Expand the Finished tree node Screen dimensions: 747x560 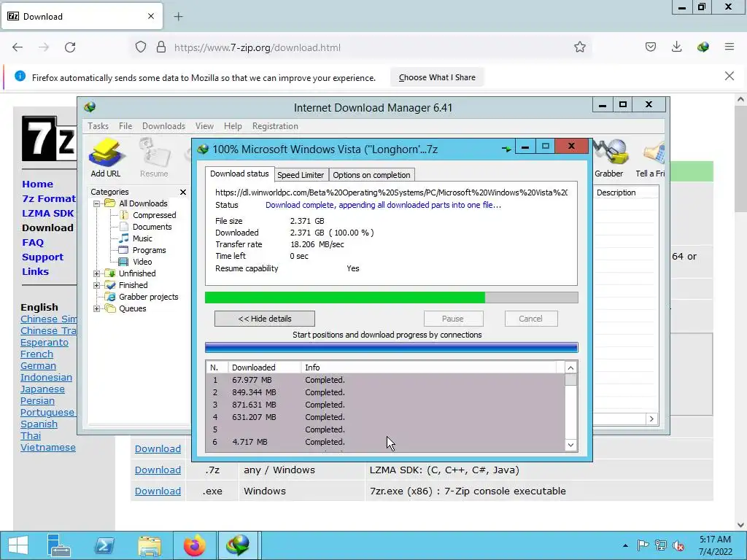[97, 285]
